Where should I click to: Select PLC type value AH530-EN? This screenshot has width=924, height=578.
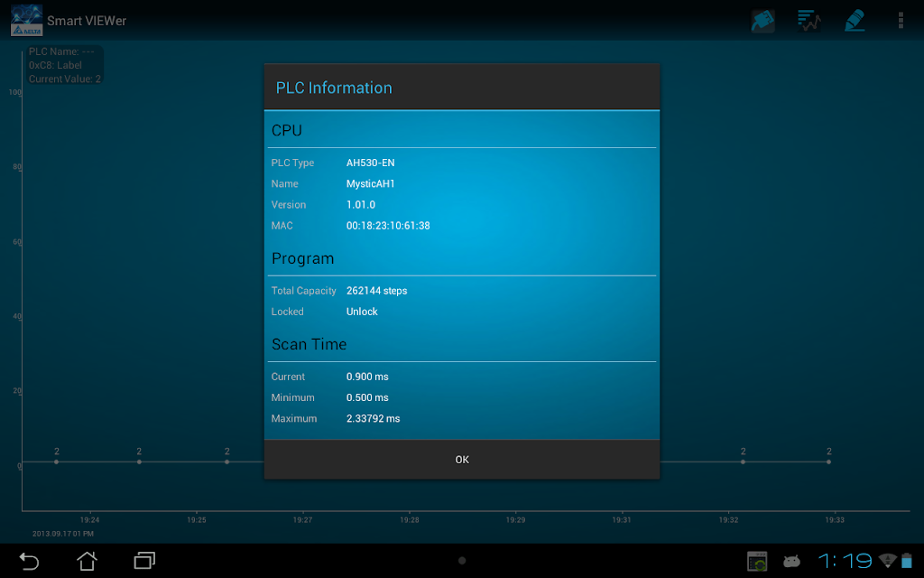(x=370, y=163)
